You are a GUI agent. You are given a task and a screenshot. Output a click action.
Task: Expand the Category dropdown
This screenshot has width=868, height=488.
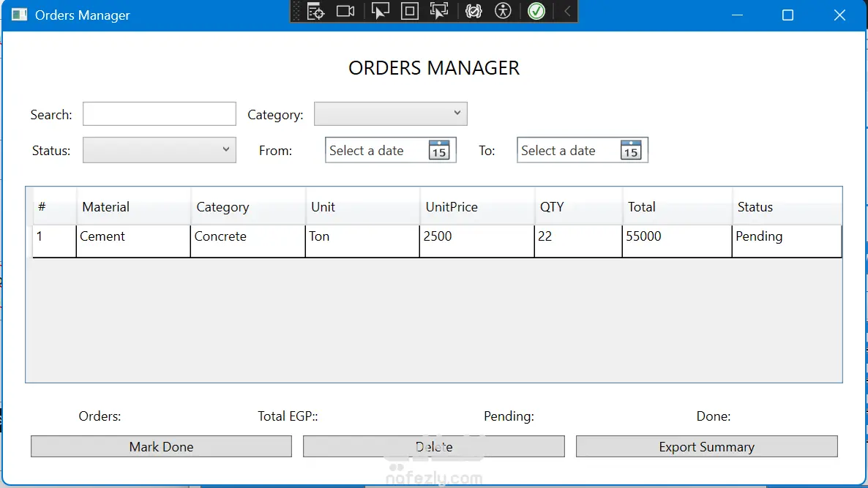tap(390, 114)
